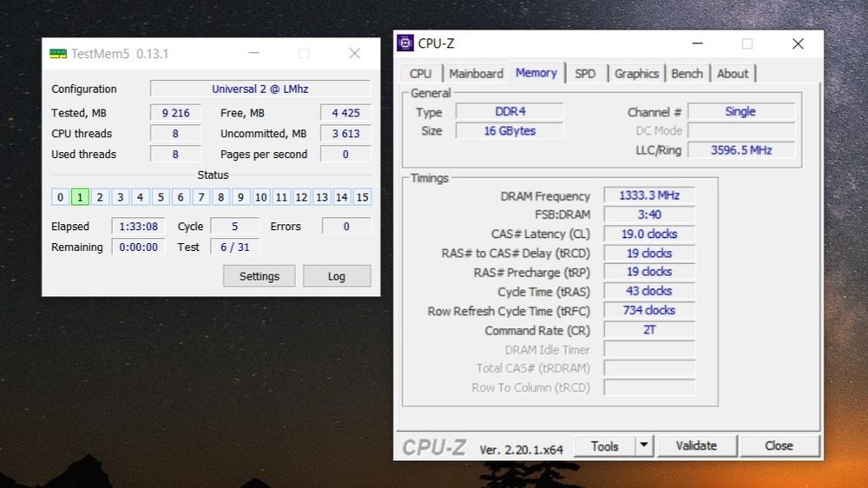Click the Cycle value '5'

point(234,227)
